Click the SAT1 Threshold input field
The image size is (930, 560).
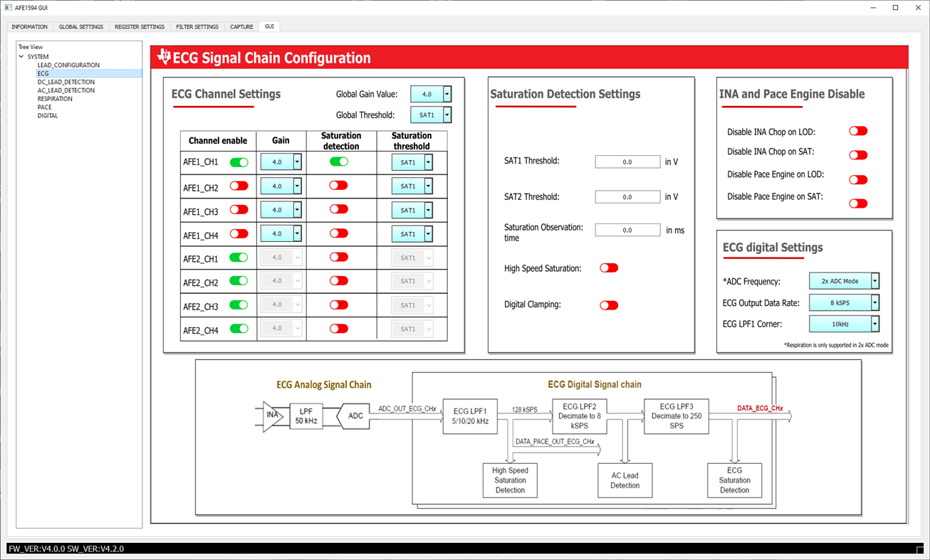pyautogui.click(x=627, y=162)
